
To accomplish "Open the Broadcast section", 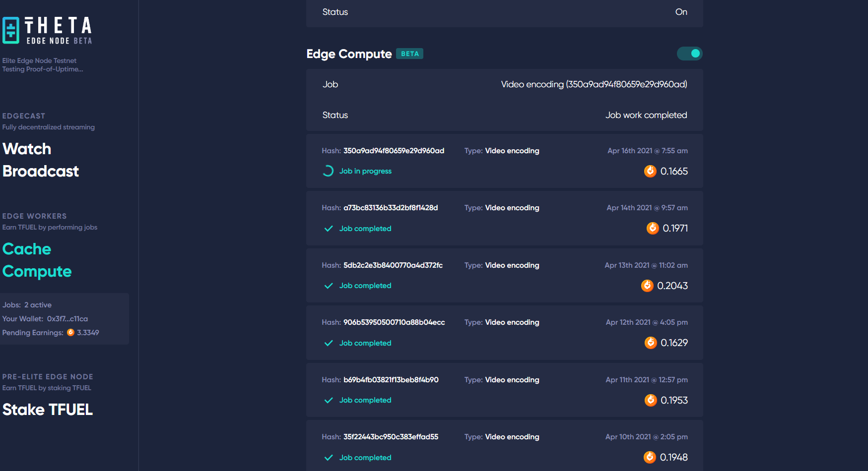I will pos(41,171).
